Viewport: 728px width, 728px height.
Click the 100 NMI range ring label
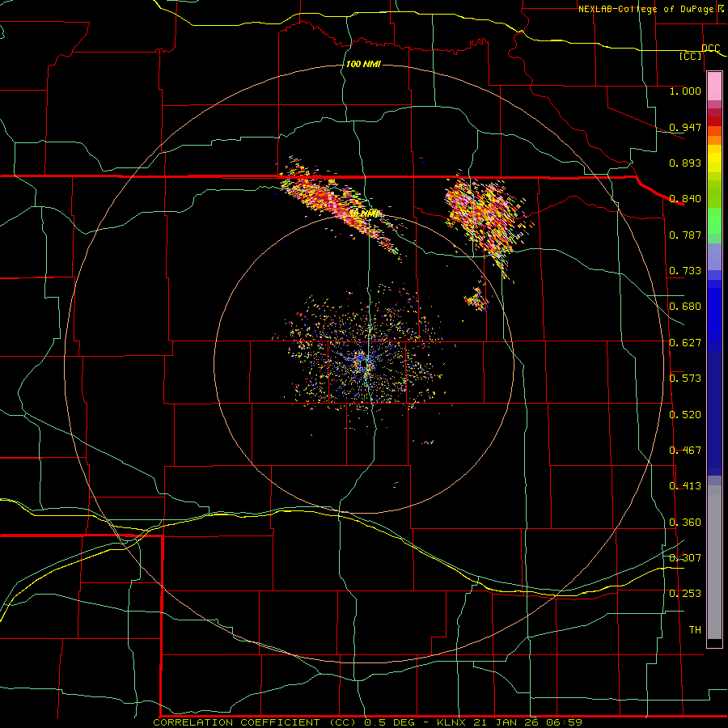(x=363, y=64)
